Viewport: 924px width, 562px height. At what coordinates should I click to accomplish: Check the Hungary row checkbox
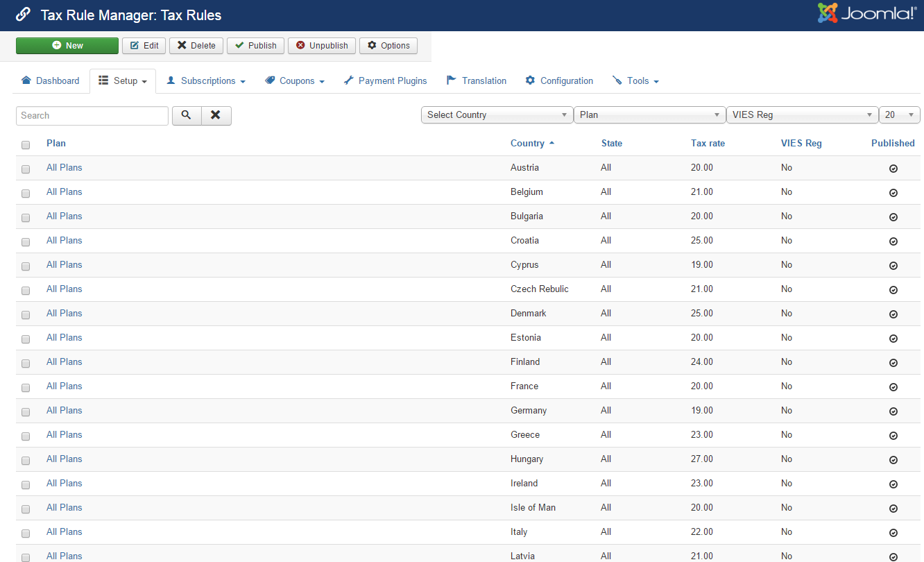(x=26, y=461)
